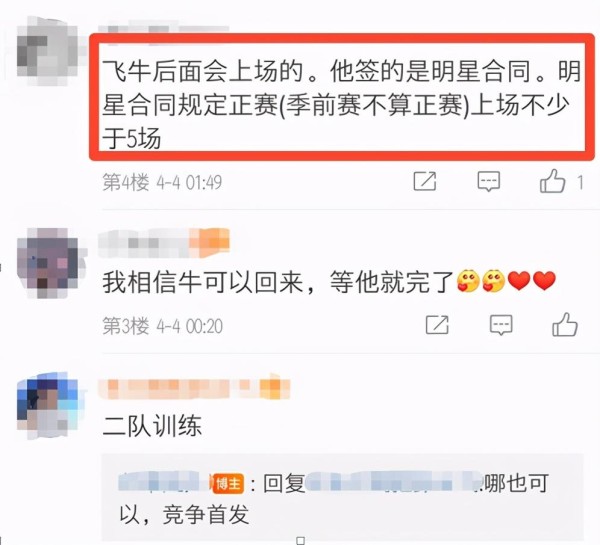Image resolution: width=600 pixels, height=545 pixels.
Task: Open second commenter's avatar
Action: click(x=47, y=263)
